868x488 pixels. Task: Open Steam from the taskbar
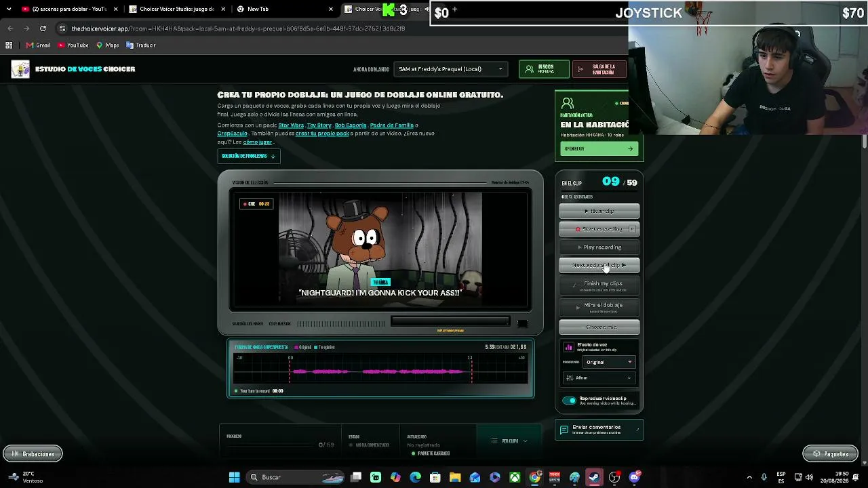click(x=595, y=477)
